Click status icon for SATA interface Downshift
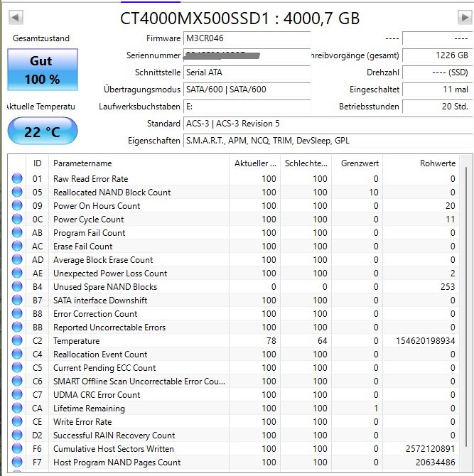The image size is (474, 476). (17, 300)
